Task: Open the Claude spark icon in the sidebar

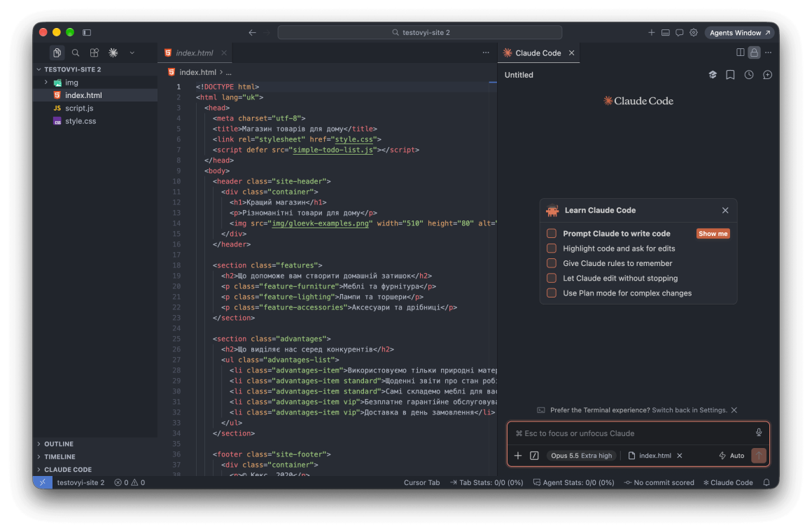Action: point(113,52)
